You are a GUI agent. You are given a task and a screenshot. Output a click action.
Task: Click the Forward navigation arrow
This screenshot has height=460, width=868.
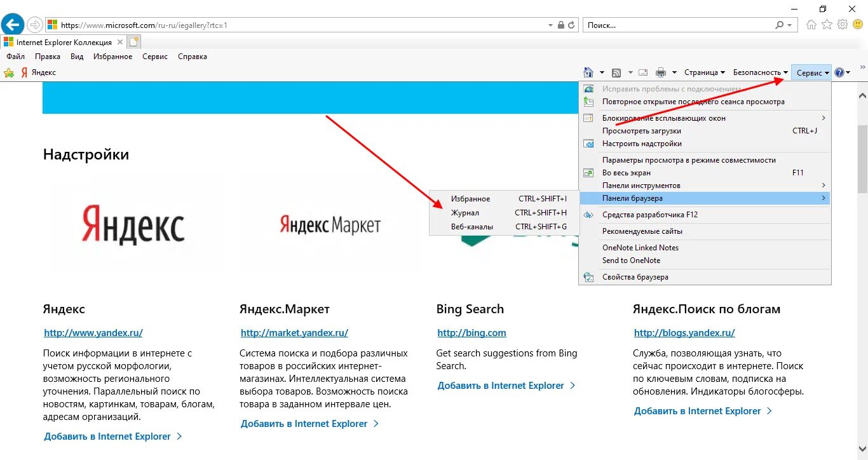click(34, 25)
